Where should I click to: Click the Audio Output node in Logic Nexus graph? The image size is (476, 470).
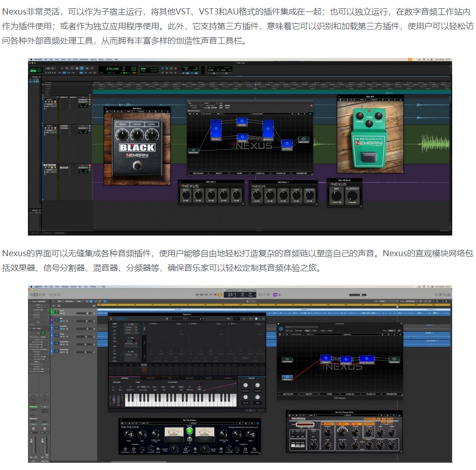pyautogui.click(x=394, y=359)
